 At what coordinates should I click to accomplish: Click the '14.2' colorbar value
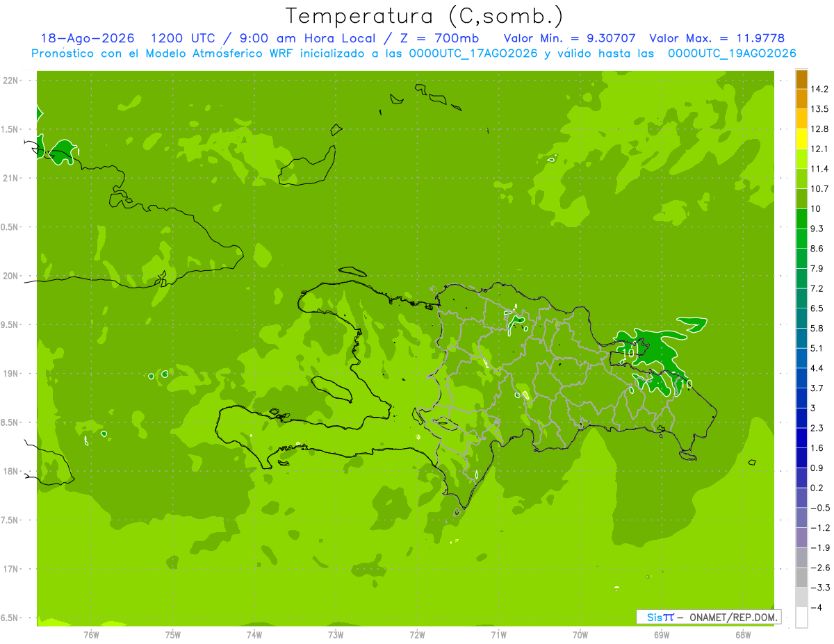(820, 89)
